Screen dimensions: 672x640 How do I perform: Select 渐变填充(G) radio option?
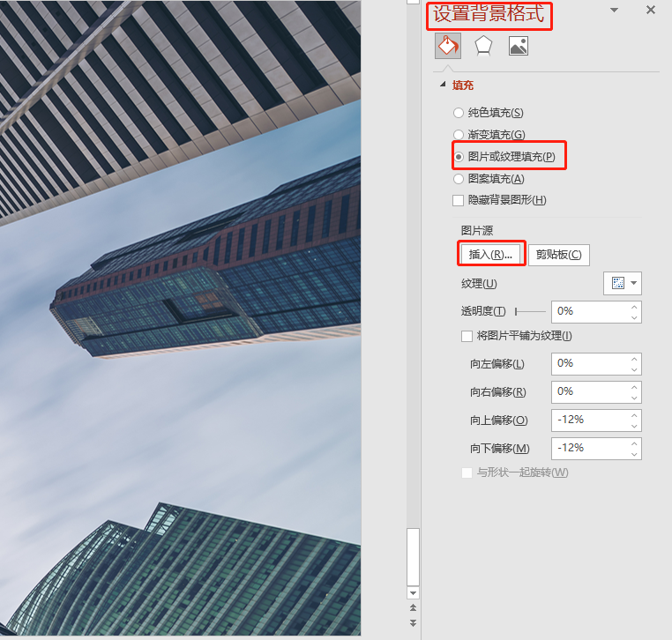[459, 135]
